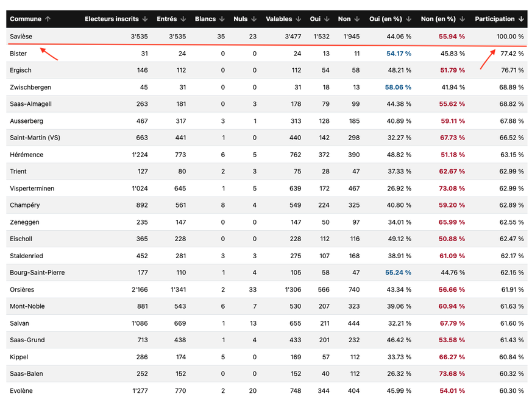This screenshot has height=397, width=532.
Task: Click the Oui vote count column header
Action: [x=315, y=19]
